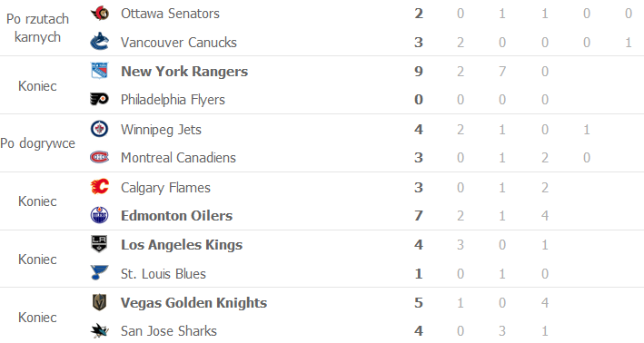Open the Winnipeg Jets team name
This screenshot has height=343, width=644.
point(161,130)
